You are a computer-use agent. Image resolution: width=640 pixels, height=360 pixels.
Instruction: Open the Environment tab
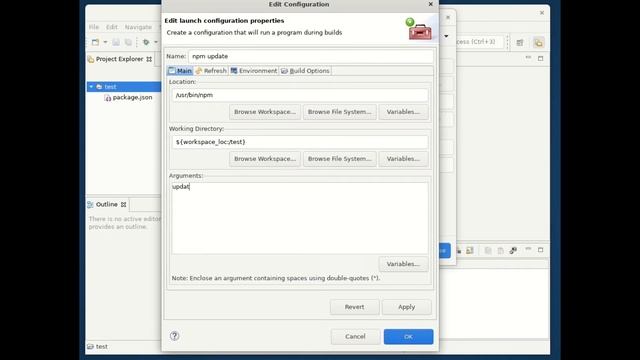tap(254, 71)
